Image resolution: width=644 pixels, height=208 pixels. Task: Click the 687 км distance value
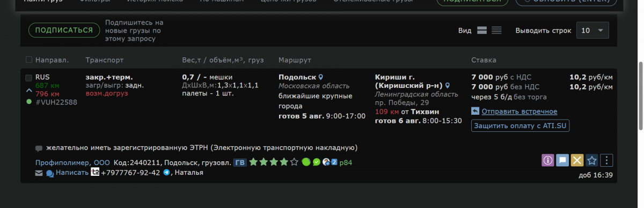click(x=47, y=85)
